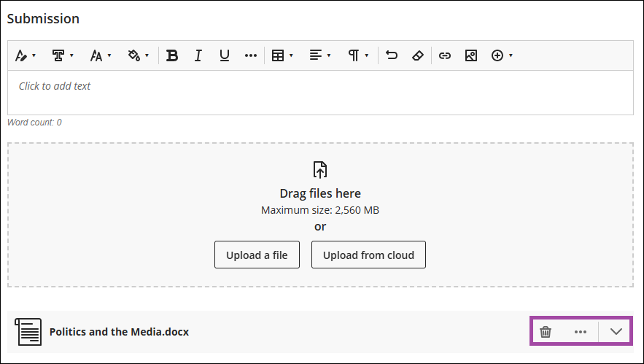Click the text area to add text
Viewport: 644px width, 364px height.
(320, 93)
